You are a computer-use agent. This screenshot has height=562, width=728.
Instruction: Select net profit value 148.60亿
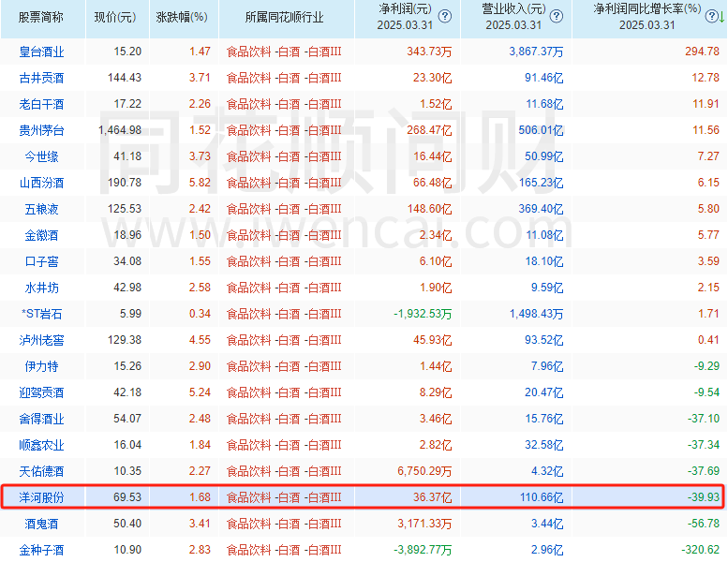(x=429, y=209)
